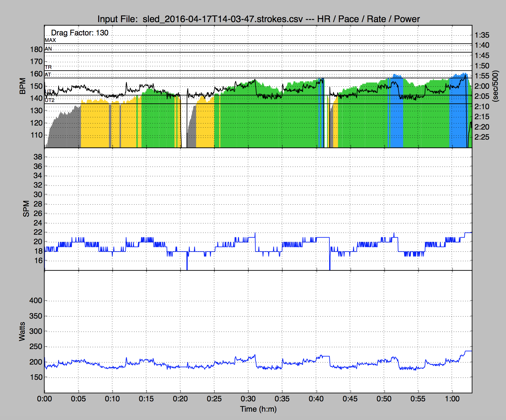Click the 2:25 pace tick label
Screen dimensions: 506x420
coord(482,137)
